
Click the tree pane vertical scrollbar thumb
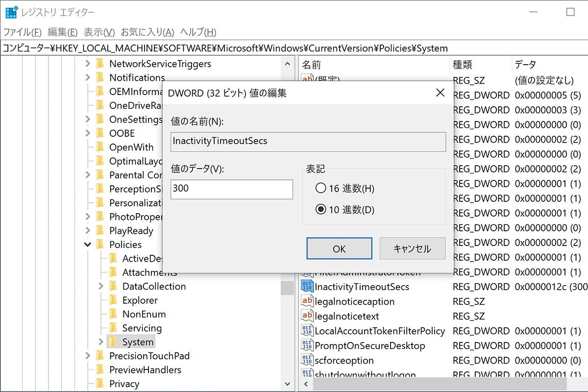tap(287, 288)
